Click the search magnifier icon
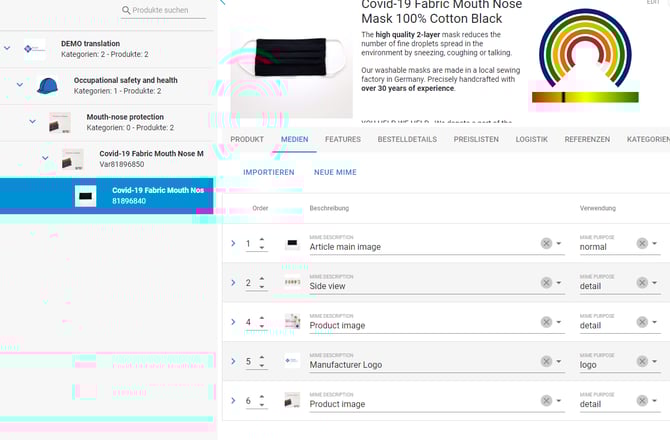This screenshot has width=670, height=440. pyautogui.click(x=126, y=10)
